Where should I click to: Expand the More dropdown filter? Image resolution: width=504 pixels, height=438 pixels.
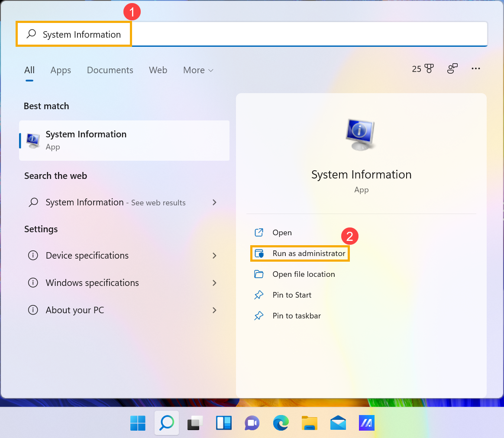pyautogui.click(x=198, y=70)
